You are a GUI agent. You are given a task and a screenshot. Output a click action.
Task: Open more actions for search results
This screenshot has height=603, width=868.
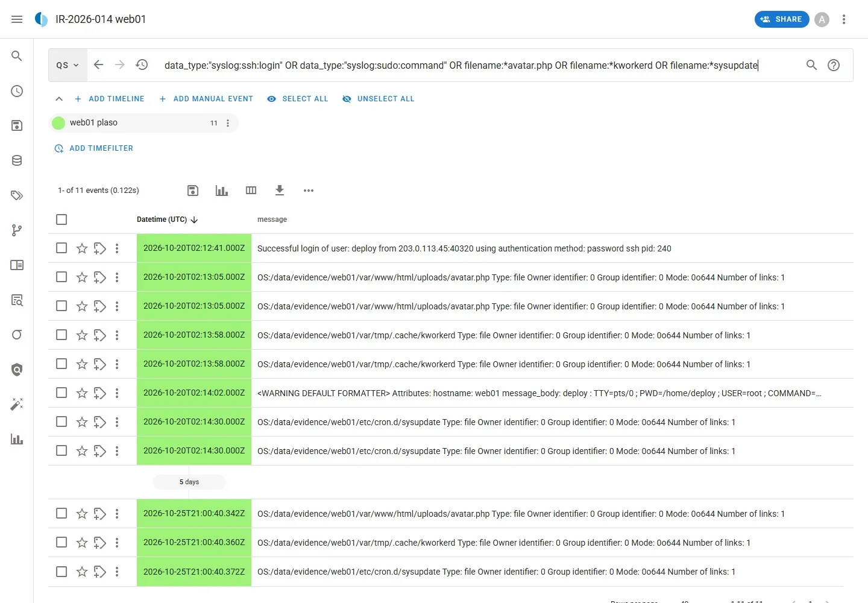click(x=309, y=191)
